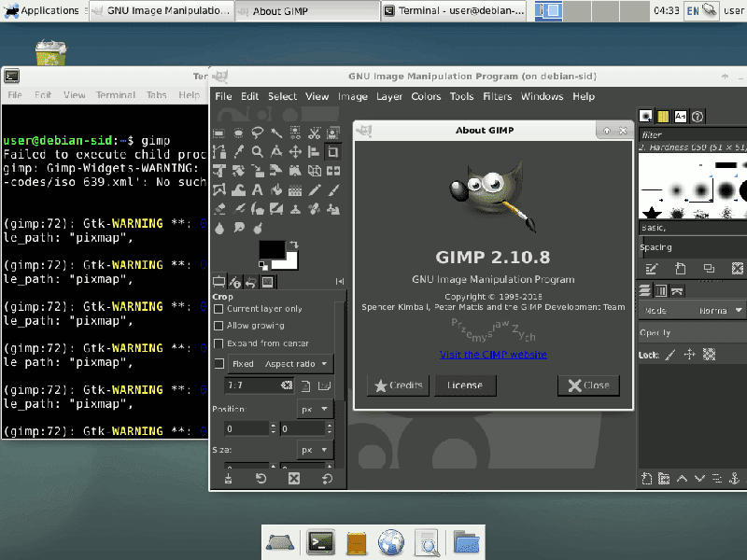Select the Text tool
The image size is (747, 560).
pyautogui.click(x=256, y=189)
